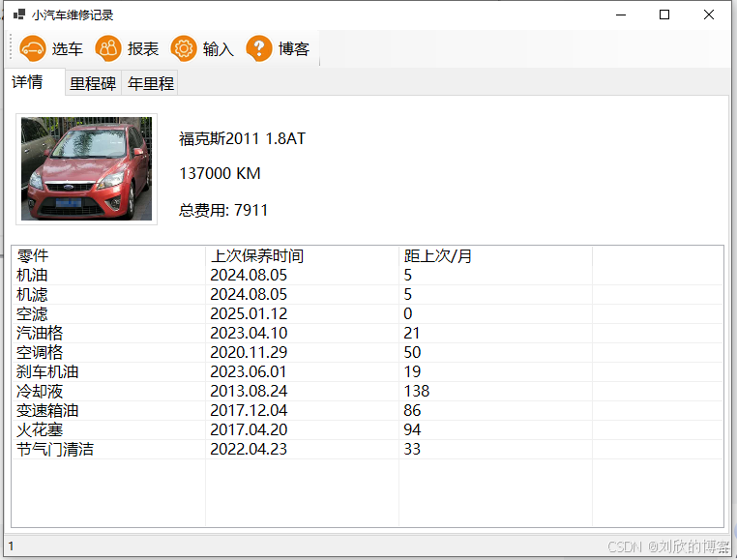737x560 pixels.
Task: Select the 机油 row
Action: (368, 275)
